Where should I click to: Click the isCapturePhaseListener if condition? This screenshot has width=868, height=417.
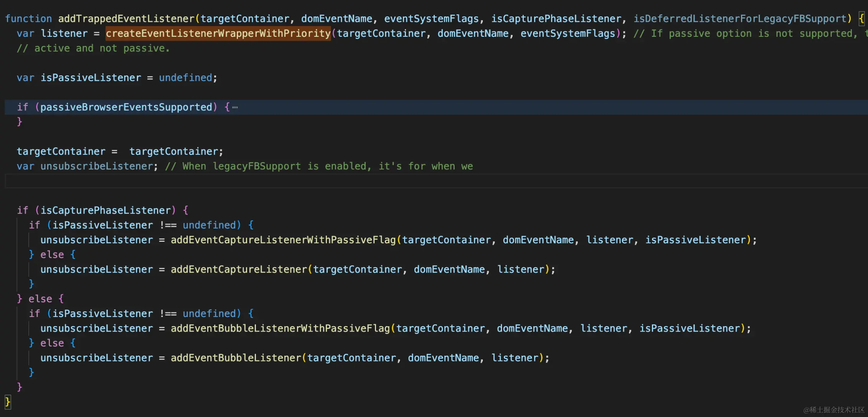point(106,210)
